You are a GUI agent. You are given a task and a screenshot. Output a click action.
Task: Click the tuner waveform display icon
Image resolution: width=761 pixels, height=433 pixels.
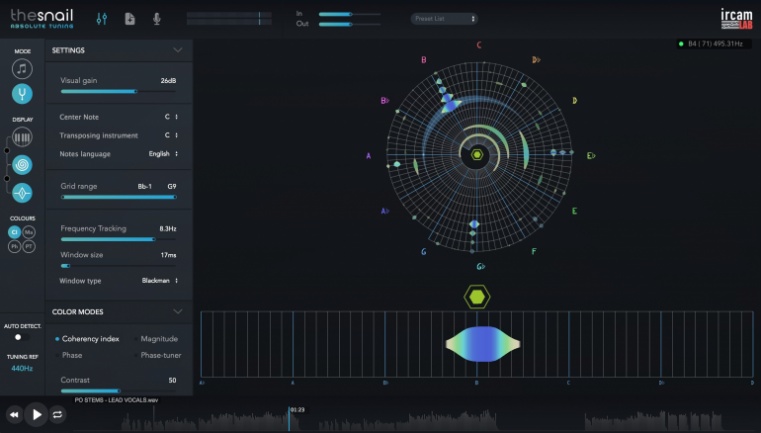22,193
